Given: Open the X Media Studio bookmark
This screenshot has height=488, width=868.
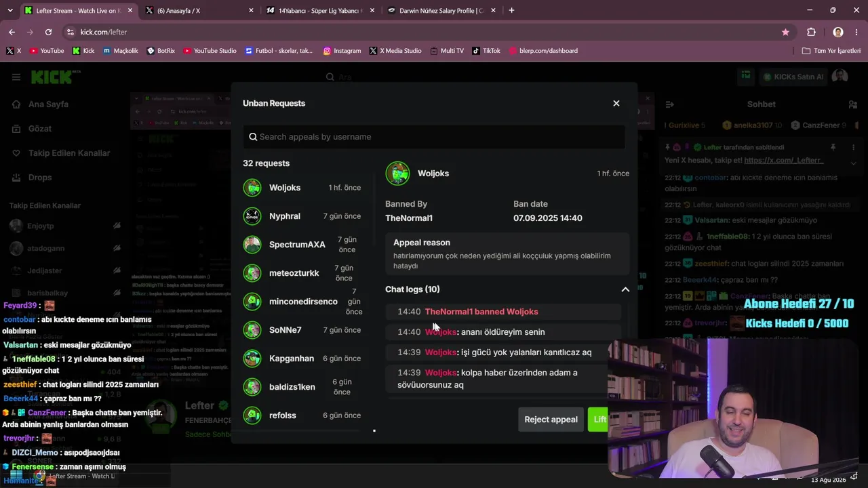Looking at the screenshot, I should click(x=395, y=51).
